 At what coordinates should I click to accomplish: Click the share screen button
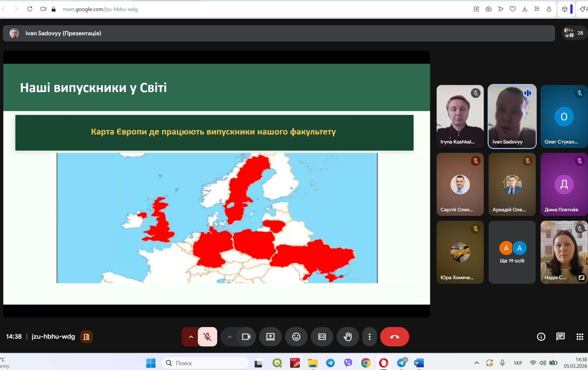[270, 337]
